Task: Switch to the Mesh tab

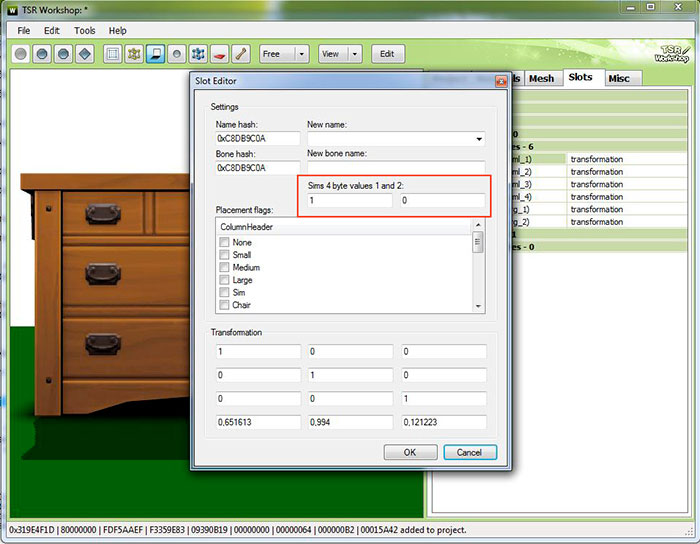Action: [x=541, y=78]
